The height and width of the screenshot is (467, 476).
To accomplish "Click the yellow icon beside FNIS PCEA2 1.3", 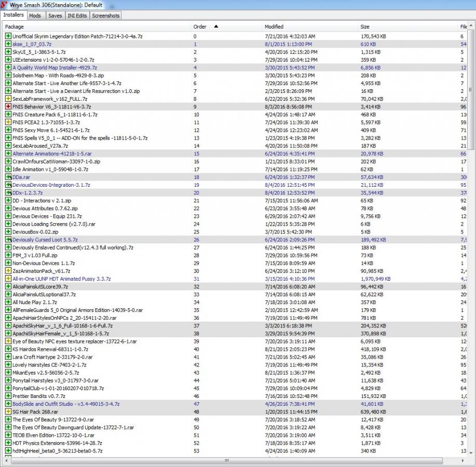I will click(8, 122).
